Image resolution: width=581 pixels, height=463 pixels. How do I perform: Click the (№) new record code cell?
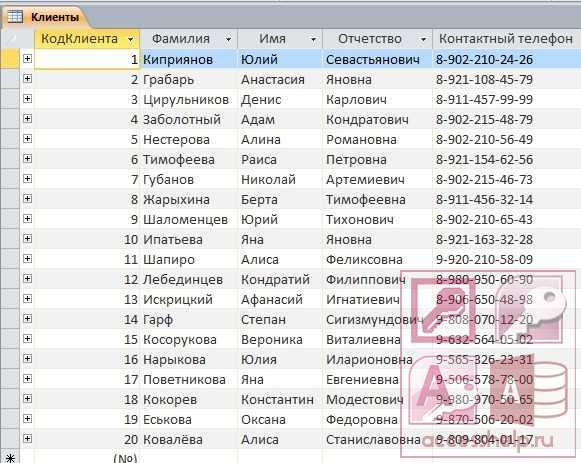[x=87, y=457]
